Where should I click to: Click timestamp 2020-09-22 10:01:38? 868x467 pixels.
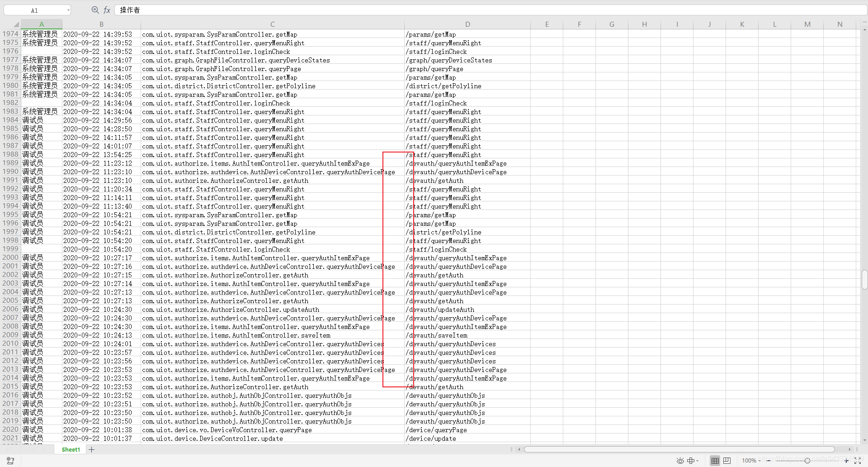click(x=101, y=429)
